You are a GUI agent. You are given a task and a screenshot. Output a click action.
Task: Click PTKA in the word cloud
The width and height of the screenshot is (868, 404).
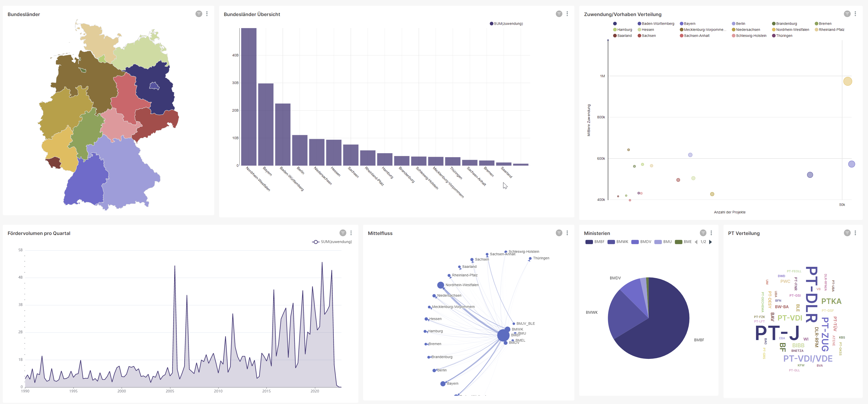click(x=831, y=301)
